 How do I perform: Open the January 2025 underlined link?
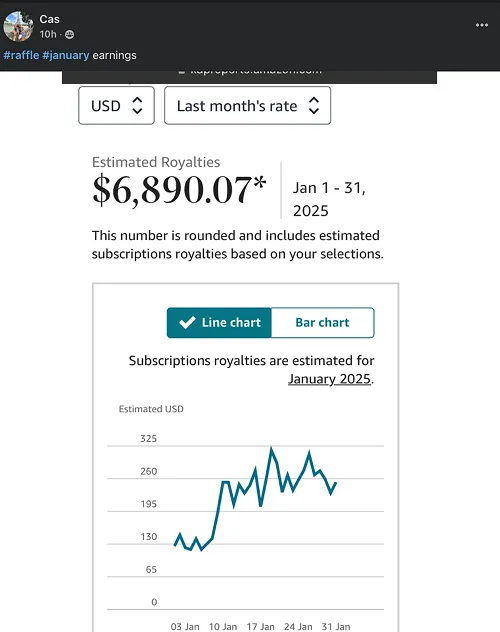coord(329,379)
